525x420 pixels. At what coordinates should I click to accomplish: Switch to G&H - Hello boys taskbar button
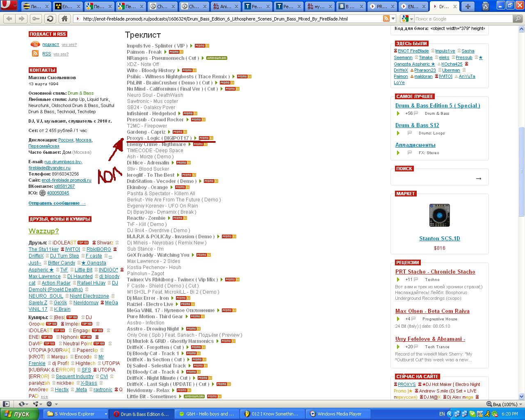point(207,414)
